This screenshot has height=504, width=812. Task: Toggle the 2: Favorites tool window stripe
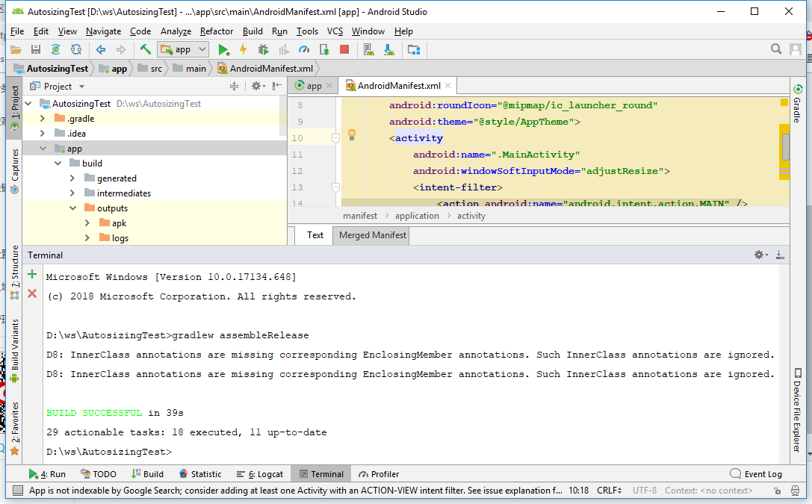point(14,429)
